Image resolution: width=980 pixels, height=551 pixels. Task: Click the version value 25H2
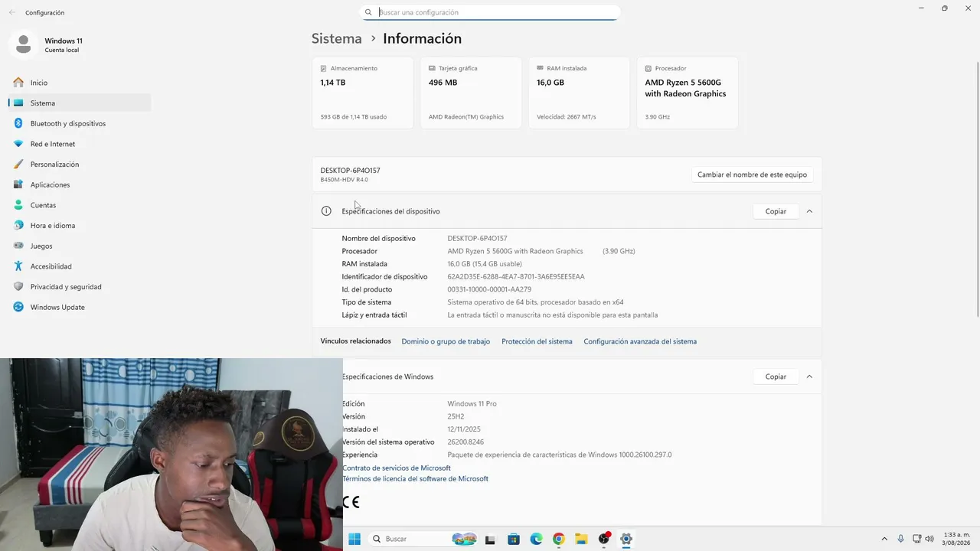[x=456, y=416]
